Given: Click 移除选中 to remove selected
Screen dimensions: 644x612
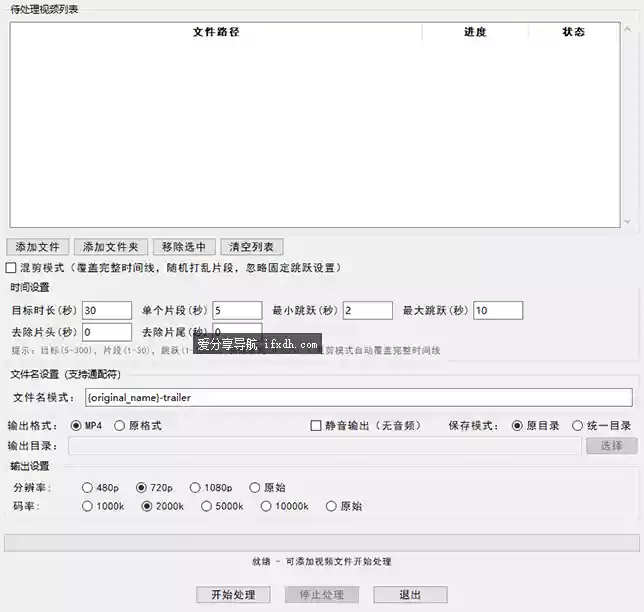Looking at the screenshot, I should 184,247.
